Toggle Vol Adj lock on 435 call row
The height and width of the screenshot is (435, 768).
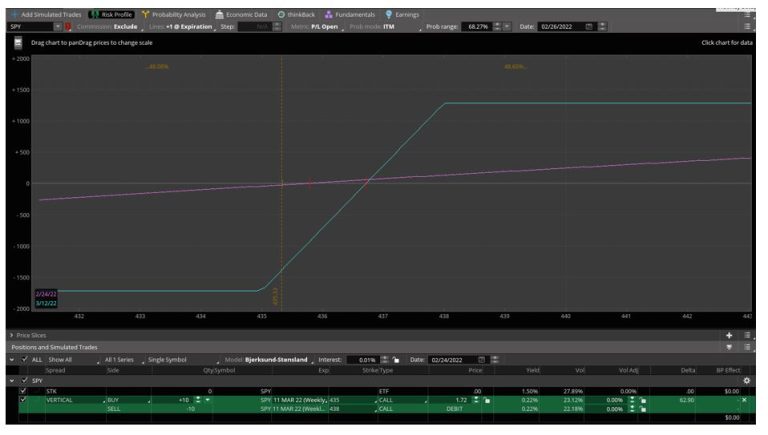point(643,400)
